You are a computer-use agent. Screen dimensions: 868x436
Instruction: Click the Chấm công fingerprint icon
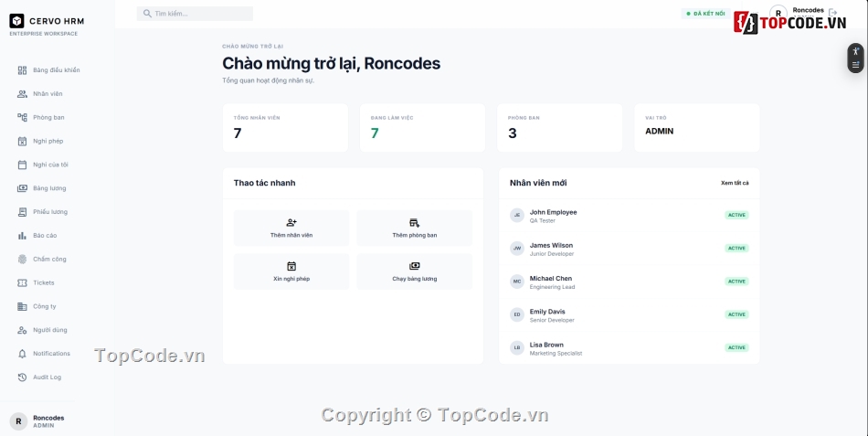pyautogui.click(x=23, y=259)
